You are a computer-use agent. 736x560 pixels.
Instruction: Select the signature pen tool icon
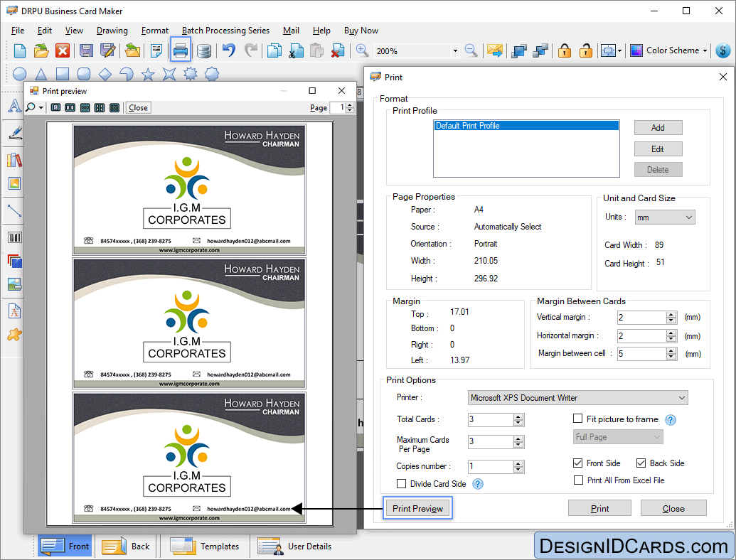(x=14, y=133)
